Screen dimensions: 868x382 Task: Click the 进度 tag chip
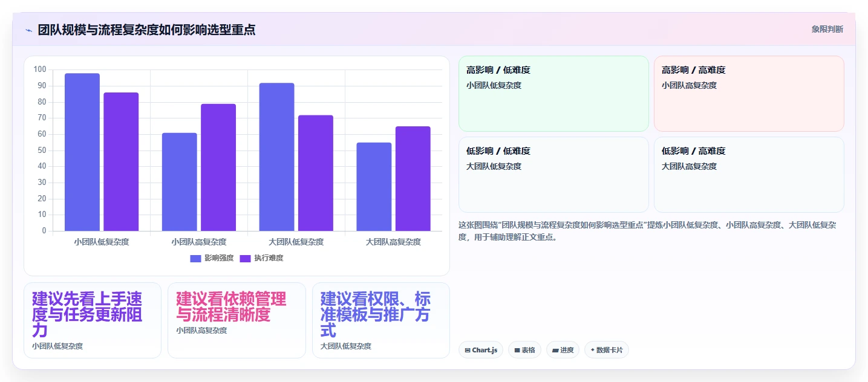pos(563,350)
